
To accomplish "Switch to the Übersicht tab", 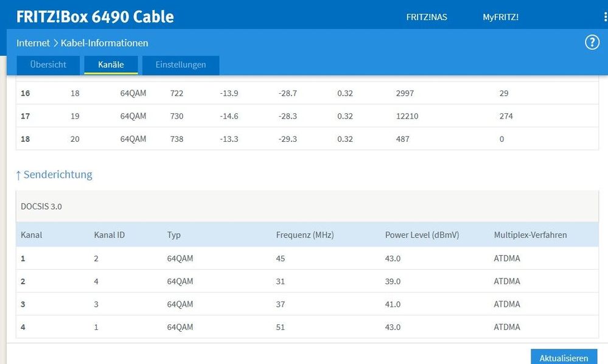I will click(48, 65).
